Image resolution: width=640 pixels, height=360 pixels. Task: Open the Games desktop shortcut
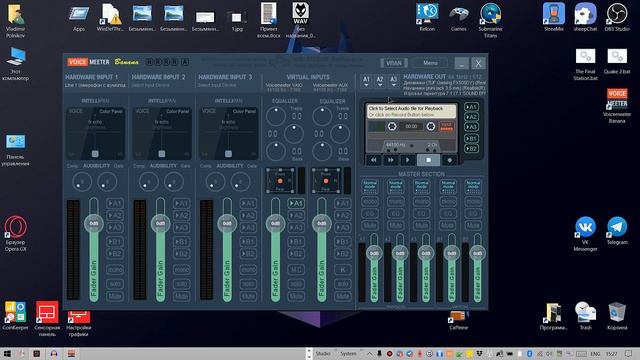pyautogui.click(x=458, y=18)
